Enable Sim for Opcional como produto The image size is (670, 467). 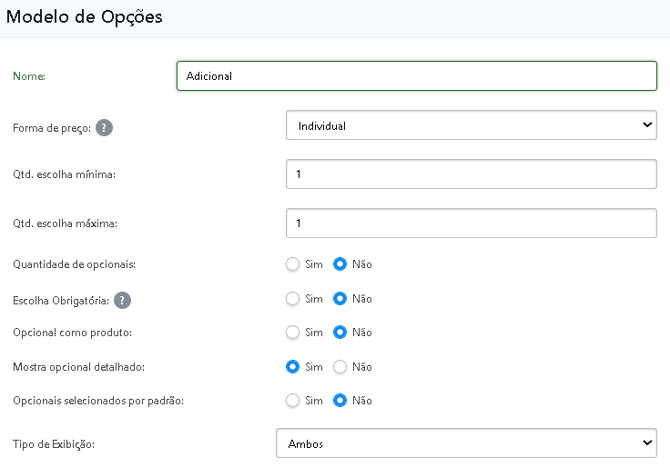tap(293, 332)
